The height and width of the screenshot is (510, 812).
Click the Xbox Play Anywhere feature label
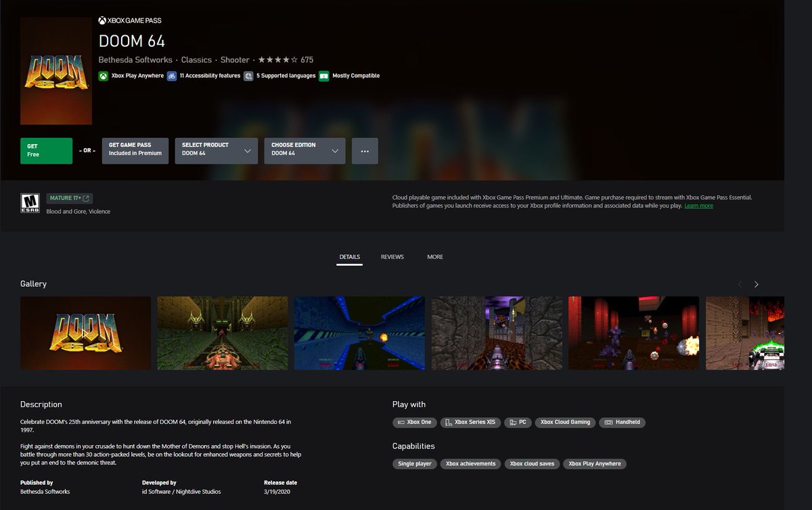(x=137, y=76)
